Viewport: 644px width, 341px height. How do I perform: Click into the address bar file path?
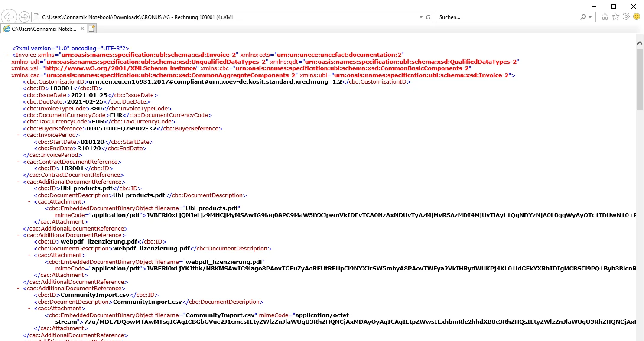217,17
